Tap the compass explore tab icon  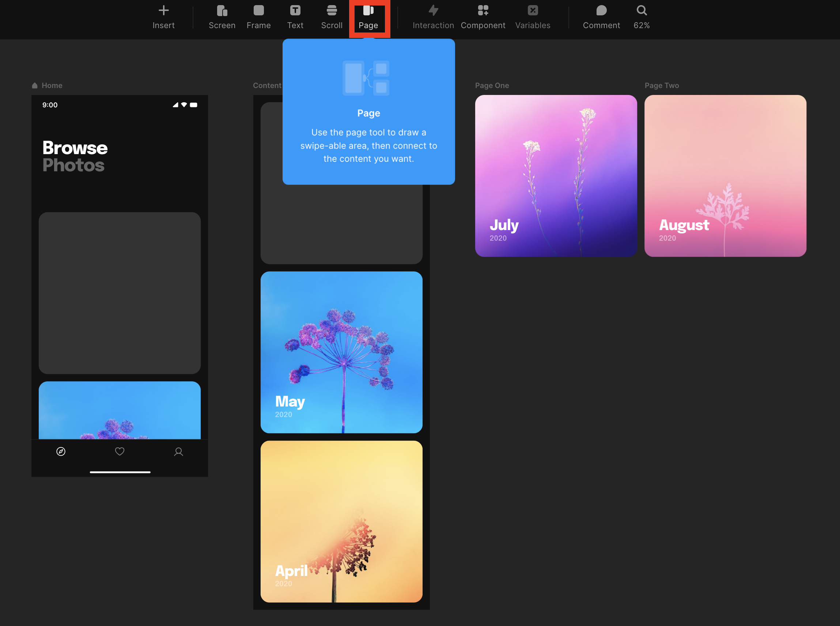point(61,451)
